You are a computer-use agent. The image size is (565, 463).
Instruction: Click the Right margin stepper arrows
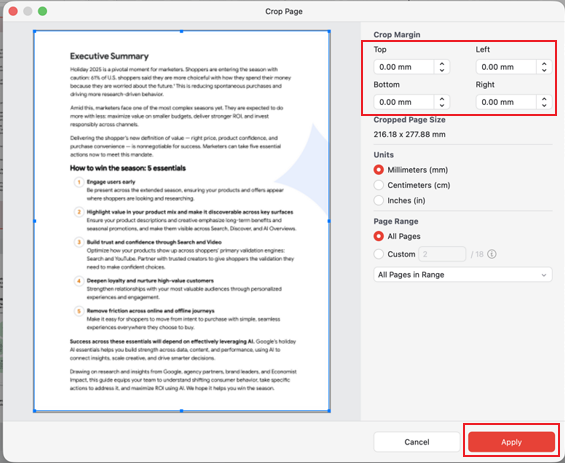[544, 102]
